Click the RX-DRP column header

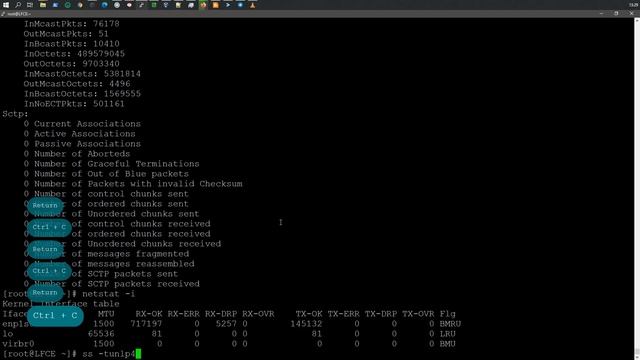(221, 314)
